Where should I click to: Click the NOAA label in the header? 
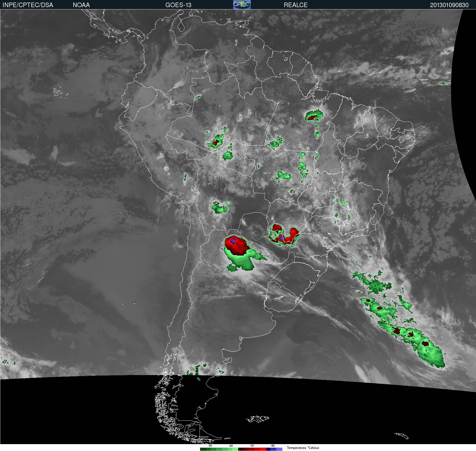[x=81, y=5]
